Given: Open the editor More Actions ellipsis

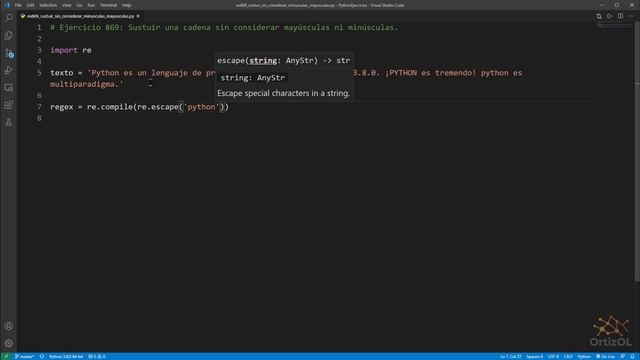Looking at the screenshot, I should pos(631,16).
